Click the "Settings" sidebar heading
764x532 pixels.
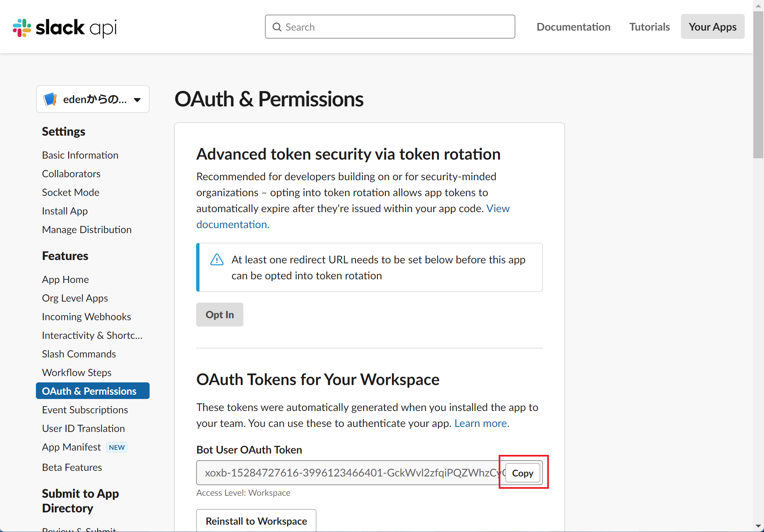tap(64, 132)
